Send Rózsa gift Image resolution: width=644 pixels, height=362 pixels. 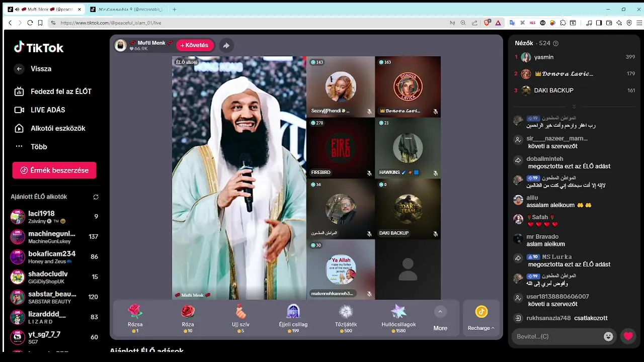pos(135,318)
